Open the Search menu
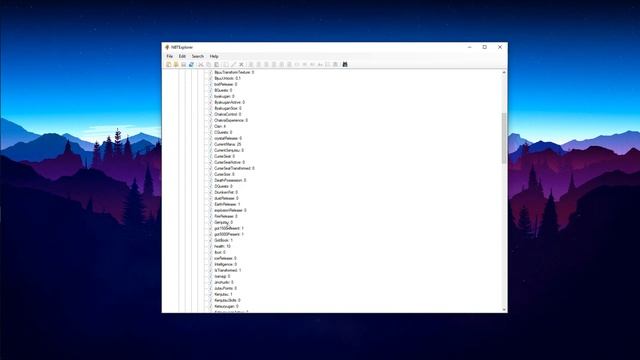The height and width of the screenshot is (360, 640). [198, 56]
